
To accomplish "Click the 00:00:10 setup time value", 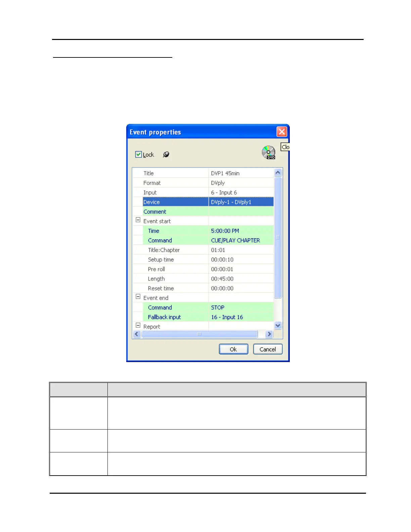I will coord(222,260).
